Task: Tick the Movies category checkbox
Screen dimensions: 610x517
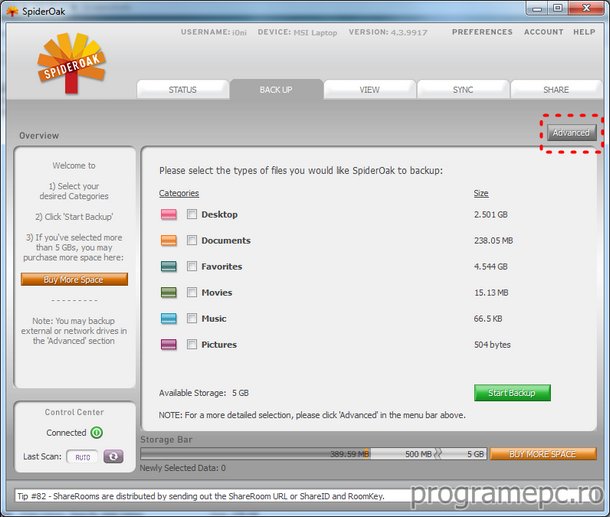Action: pos(191,293)
